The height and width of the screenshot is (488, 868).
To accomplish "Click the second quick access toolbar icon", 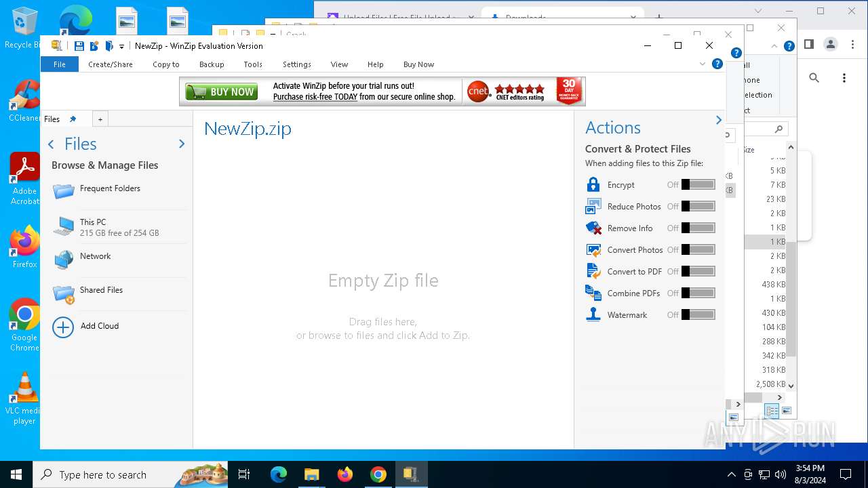I will click(94, 46).
